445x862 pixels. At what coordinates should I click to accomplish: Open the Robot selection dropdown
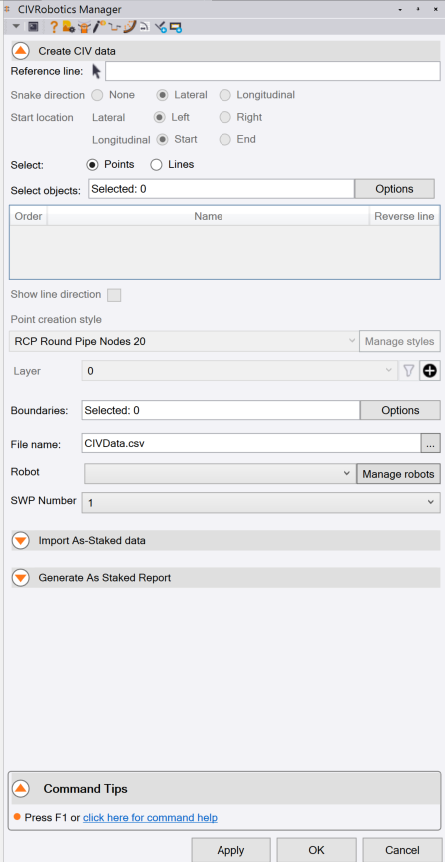pyautogui.click(x=219, y=473)
